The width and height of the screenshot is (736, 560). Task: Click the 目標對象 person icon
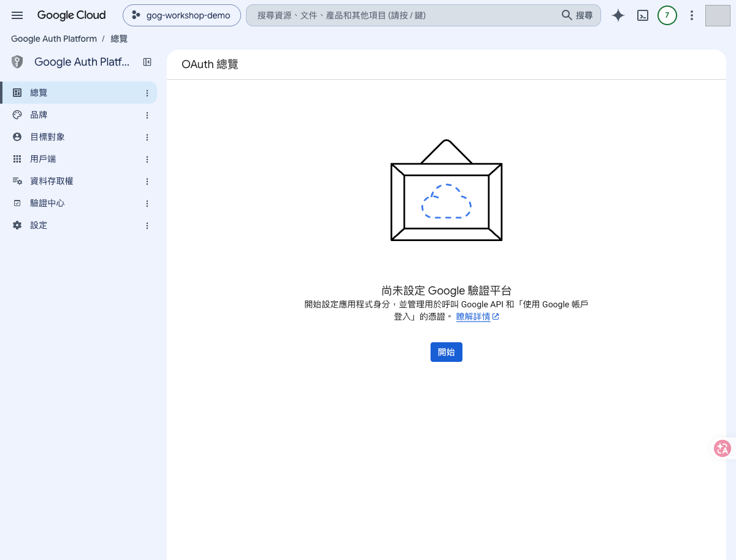[x=17, y=137]
